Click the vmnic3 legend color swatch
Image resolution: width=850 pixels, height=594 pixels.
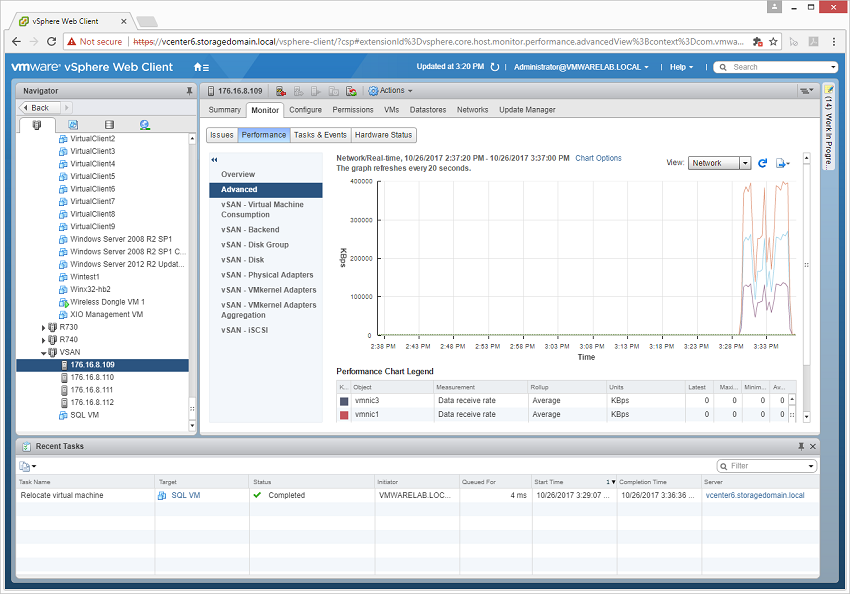coord(344,402)
